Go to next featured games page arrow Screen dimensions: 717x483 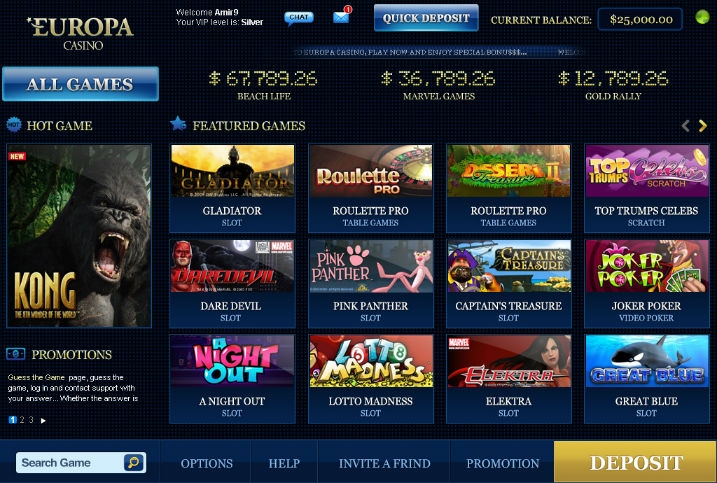703,126
